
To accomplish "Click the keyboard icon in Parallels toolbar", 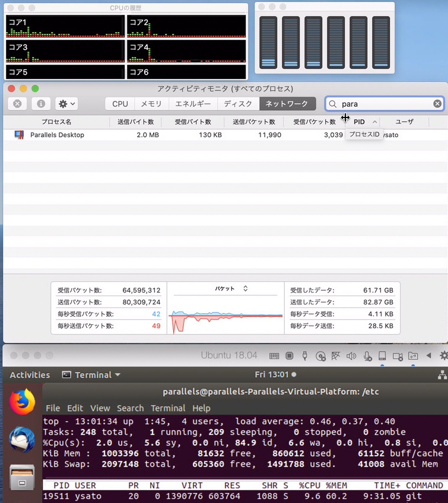I will pos(274,356).
